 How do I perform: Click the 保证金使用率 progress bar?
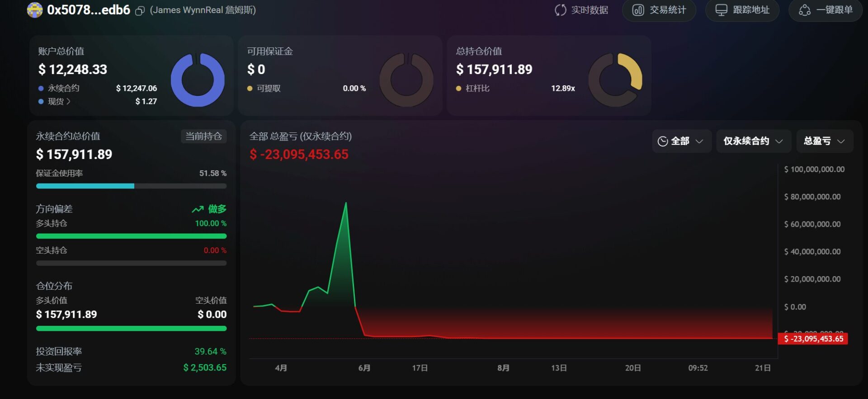click(x=131, y=186)
